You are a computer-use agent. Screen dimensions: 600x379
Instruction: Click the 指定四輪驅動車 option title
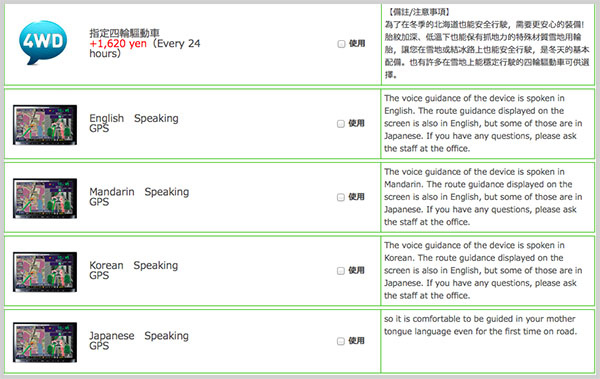124,33
